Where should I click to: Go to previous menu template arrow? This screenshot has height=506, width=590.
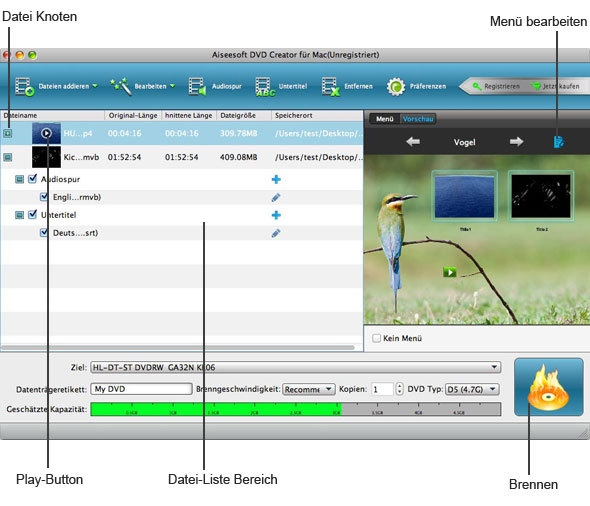tap(413, 142)
